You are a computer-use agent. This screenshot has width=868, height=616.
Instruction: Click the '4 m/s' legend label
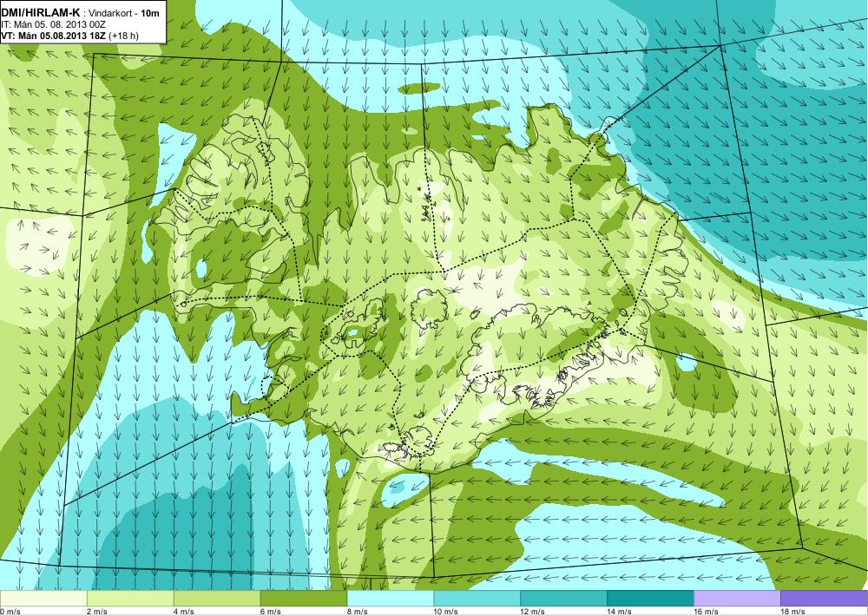tap(184, 612)
